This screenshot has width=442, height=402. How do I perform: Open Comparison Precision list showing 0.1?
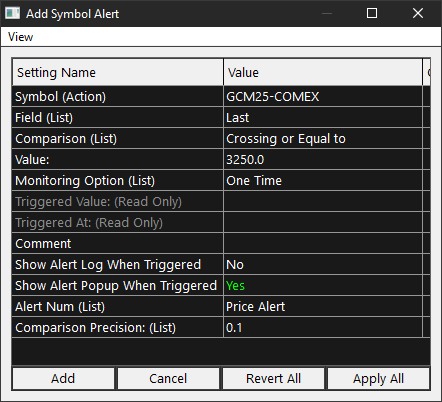[x=323, y=328]
